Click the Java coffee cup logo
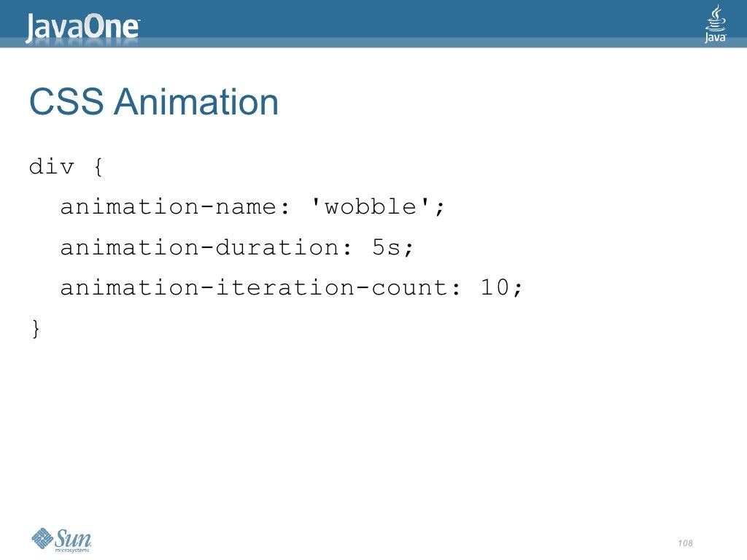 tap(715, 23)
